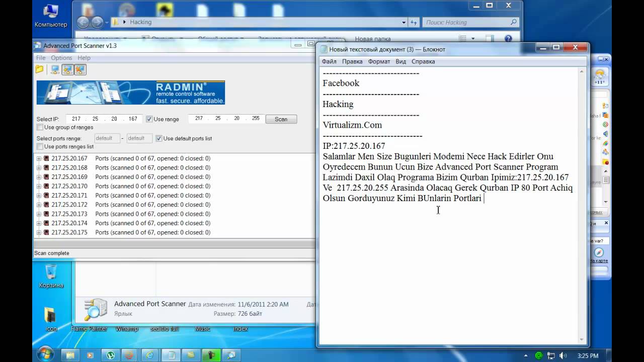The image size is (644, 362).
Task: Click the Новая папка button in Explorer
Action: 372,39
